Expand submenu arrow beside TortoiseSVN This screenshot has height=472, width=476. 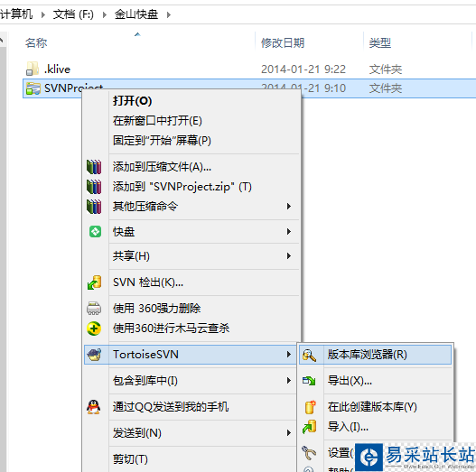pos(289,355)
